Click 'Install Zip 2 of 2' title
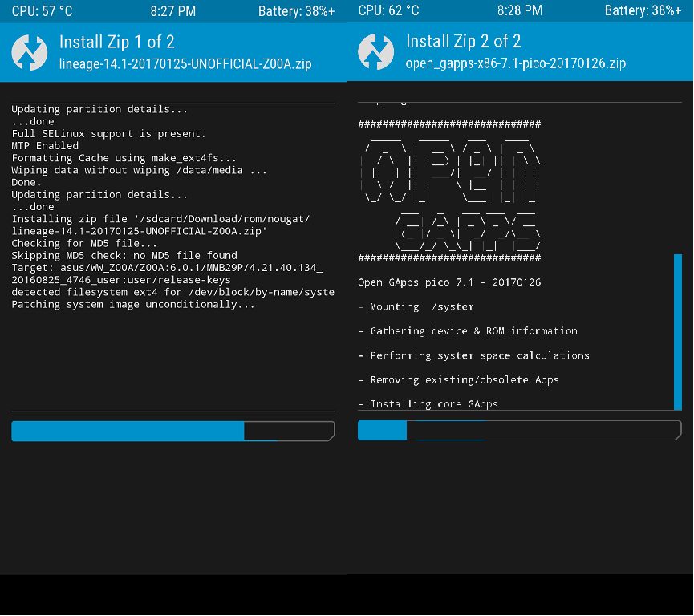 click(464, 41)
